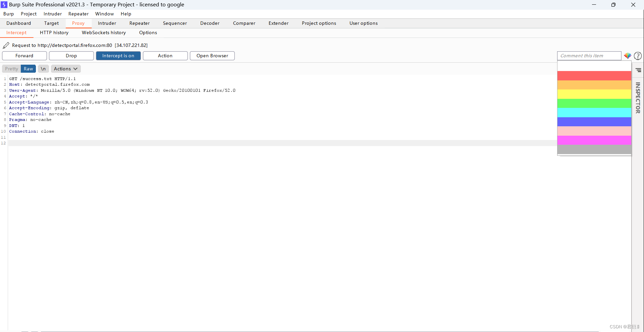
Task: Toggle the Intercept is on button
Action: coord(118,56)
